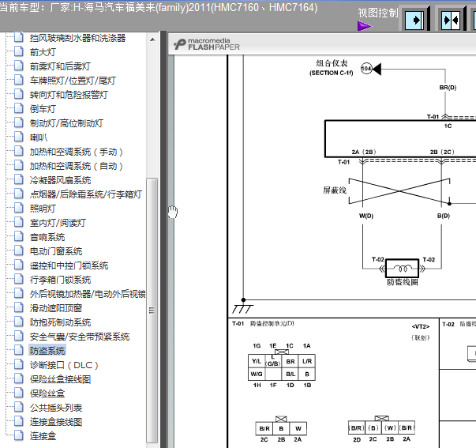Open 行李箱门锁系统 diagram
The height and width of the screenshot is (448, 476).
click(61, 280)
